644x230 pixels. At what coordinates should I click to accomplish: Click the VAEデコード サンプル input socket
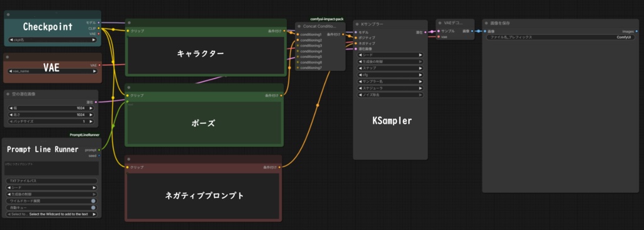[438, 31]
